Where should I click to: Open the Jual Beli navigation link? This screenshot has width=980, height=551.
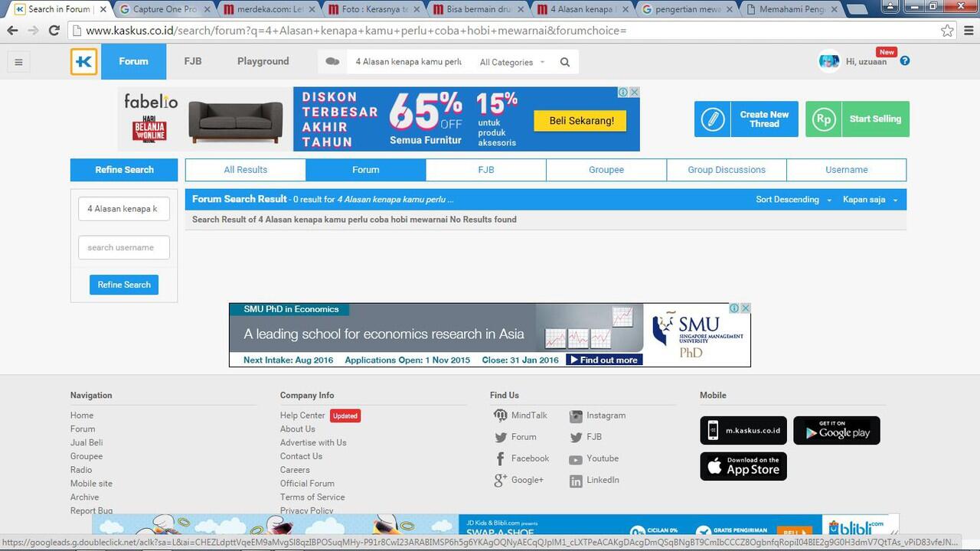[87, 442]
